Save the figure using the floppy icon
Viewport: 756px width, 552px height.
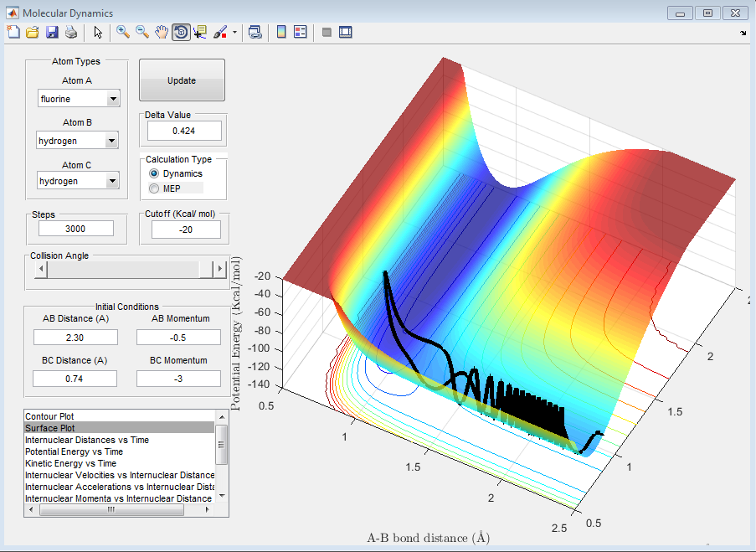click(52, 32)
